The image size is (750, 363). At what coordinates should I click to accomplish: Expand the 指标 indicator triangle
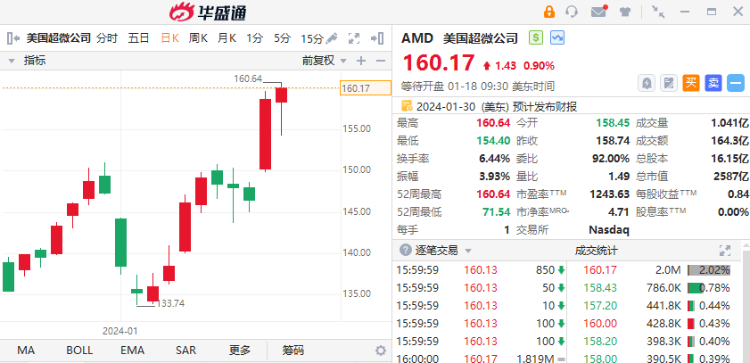(12, 61)
